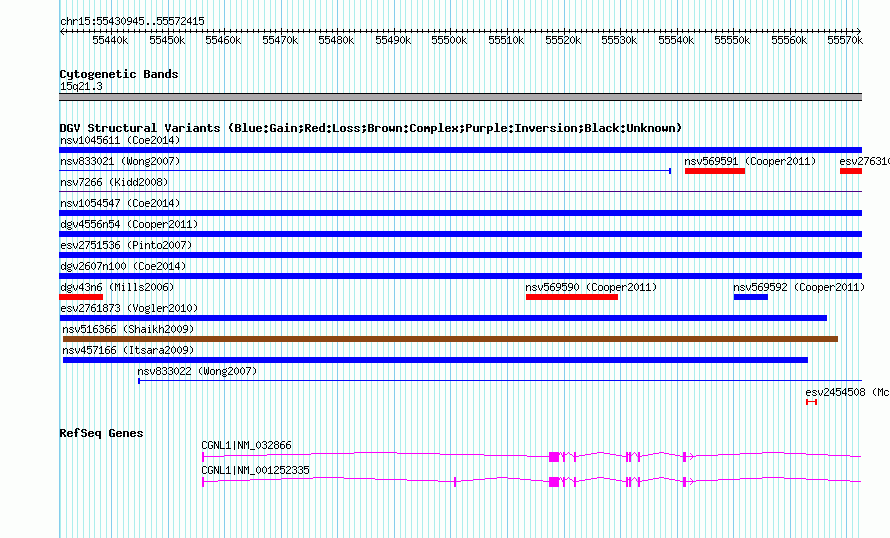Click the RefSeq Genes track title

pyautogui.click(x=101, y=433)
